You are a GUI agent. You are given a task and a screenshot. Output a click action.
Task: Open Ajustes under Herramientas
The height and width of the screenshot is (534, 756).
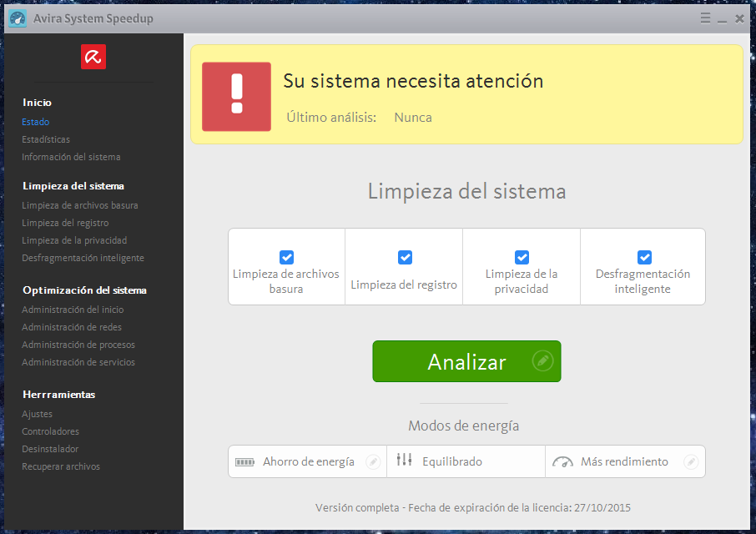pos(37,414)
